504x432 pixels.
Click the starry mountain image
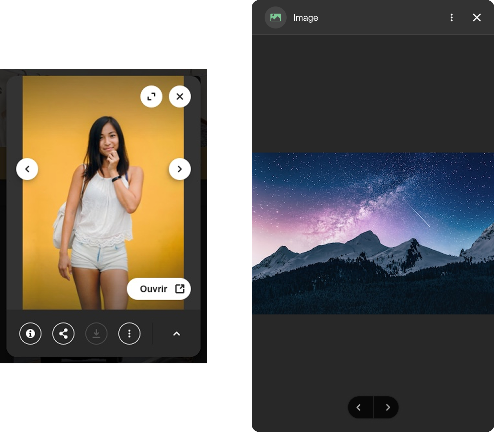click(x=373, y=233)
